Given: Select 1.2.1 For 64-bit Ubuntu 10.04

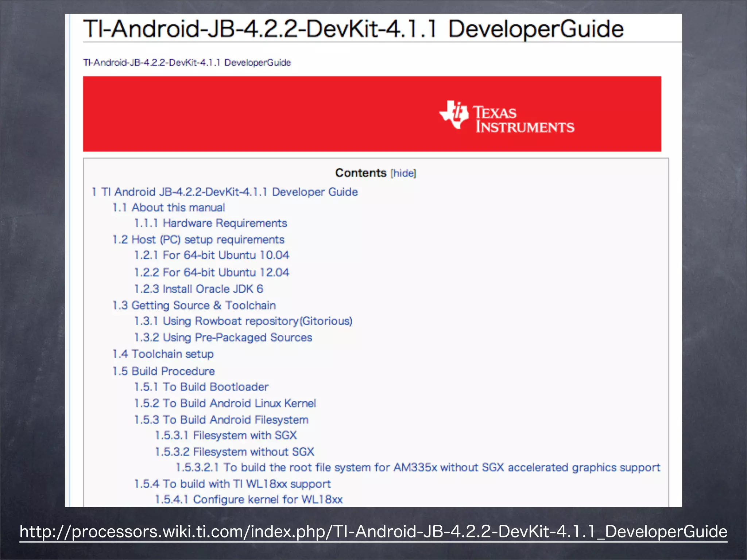Looking at the screenshot, I should [212, 255].
